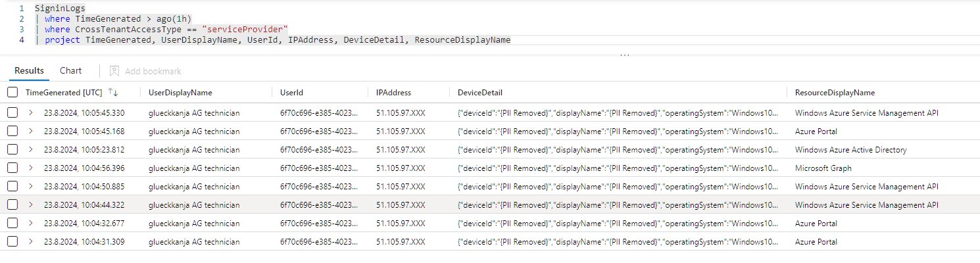This screenshot has height=263, width=980.
Task: Click IPAddress cell in 10:05:45.168 row
Action: point(401,131)
